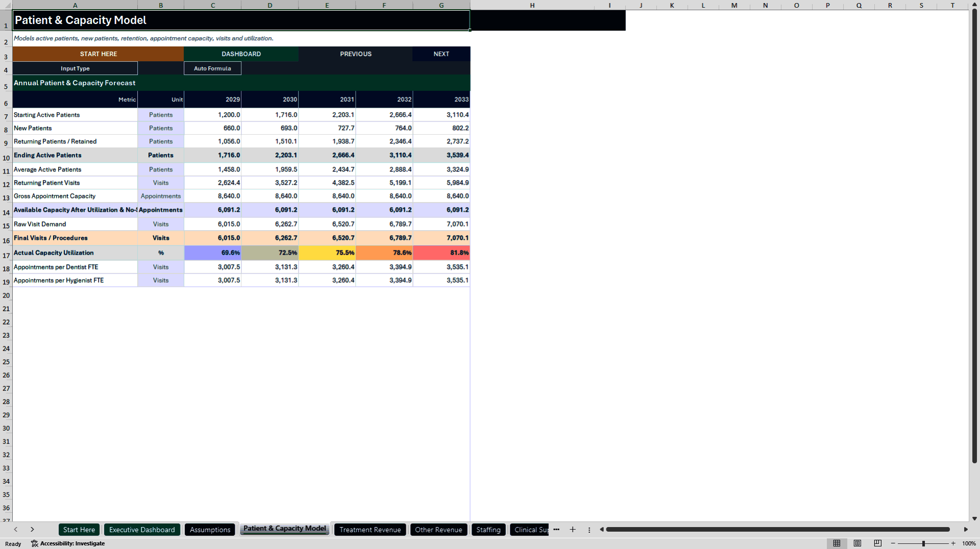980x549 pixels.
Task: Select the Patient & Capacity Model title cell
Action: click(x=241, y=20)
